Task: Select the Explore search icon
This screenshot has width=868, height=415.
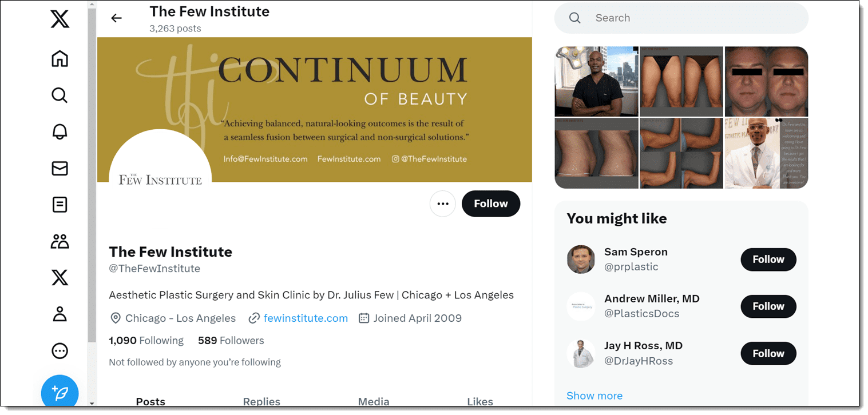Action: 60,95
